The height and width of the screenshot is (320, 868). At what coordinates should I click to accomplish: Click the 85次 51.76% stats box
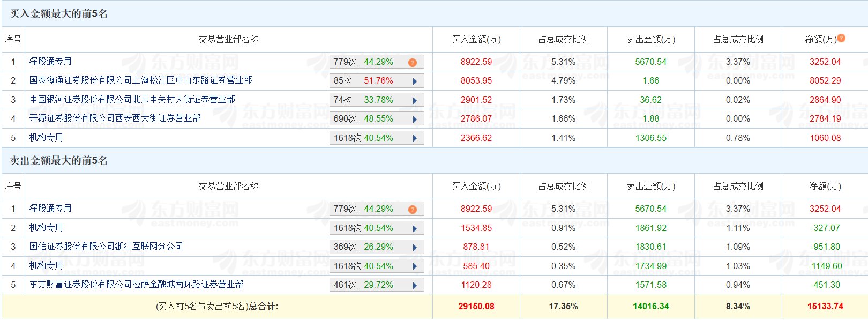(370, 81)
